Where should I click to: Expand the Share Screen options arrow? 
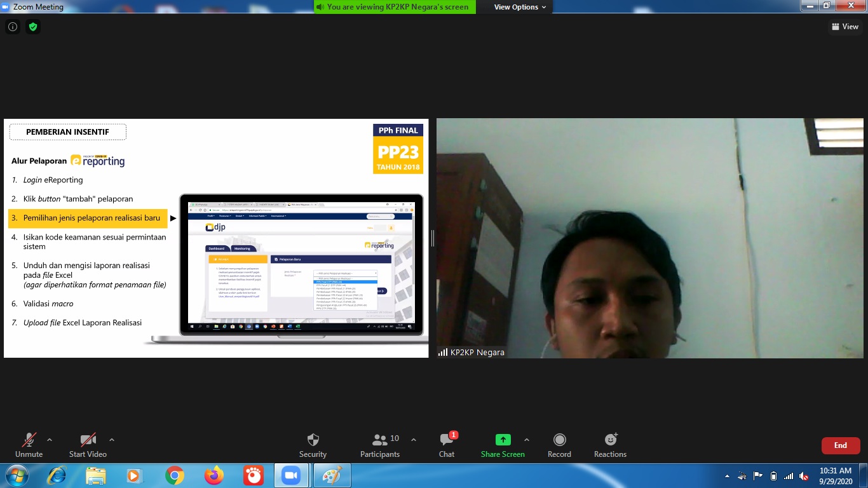527,440
